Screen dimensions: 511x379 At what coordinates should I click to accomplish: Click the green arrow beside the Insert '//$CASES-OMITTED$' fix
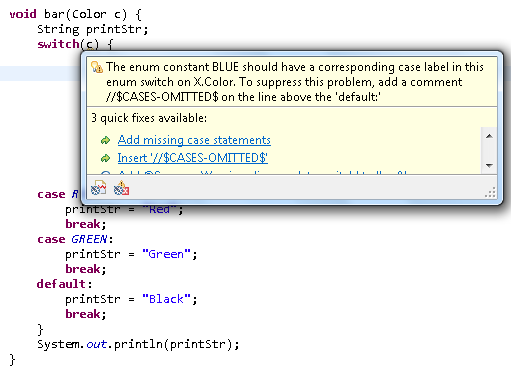click(105, 158)
